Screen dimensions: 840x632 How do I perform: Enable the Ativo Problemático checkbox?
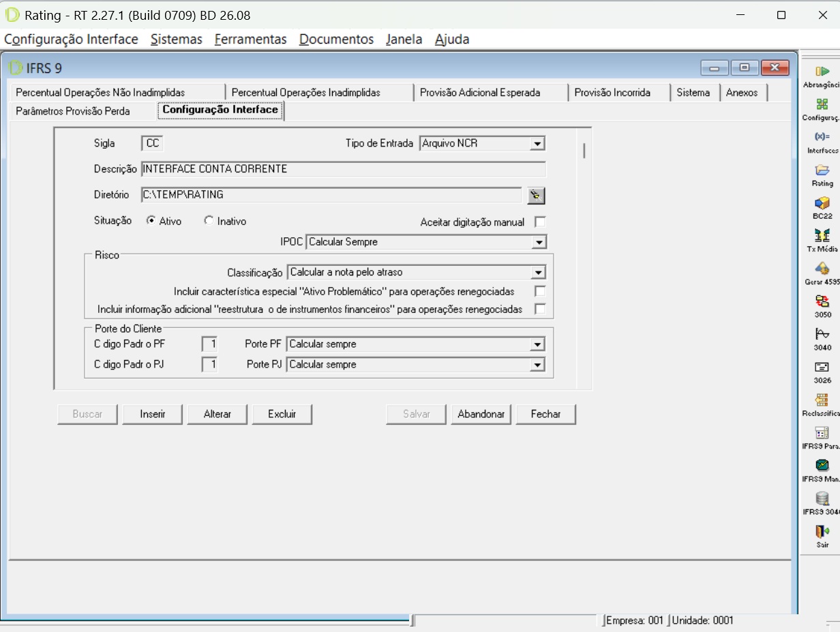[x=540, y=291]
